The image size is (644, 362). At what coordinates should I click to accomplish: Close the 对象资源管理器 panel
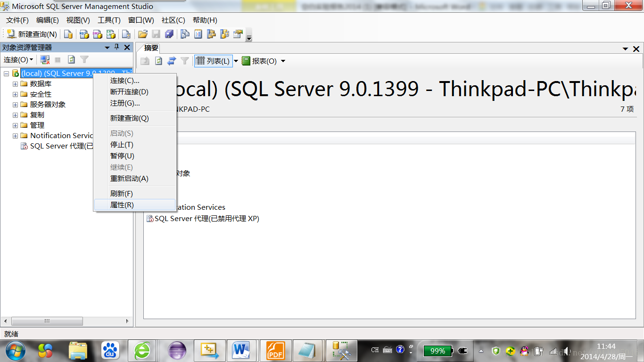point(127,47)
